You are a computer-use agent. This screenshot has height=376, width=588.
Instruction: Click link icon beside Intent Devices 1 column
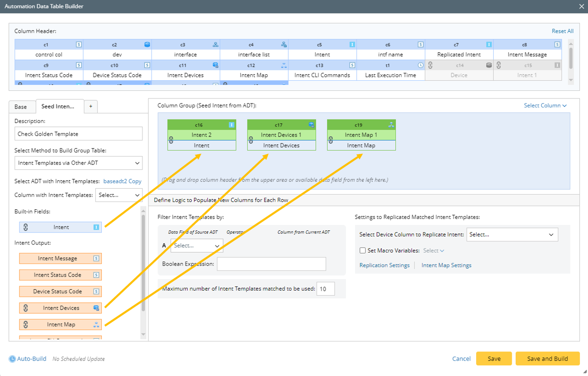coord(251,140)
